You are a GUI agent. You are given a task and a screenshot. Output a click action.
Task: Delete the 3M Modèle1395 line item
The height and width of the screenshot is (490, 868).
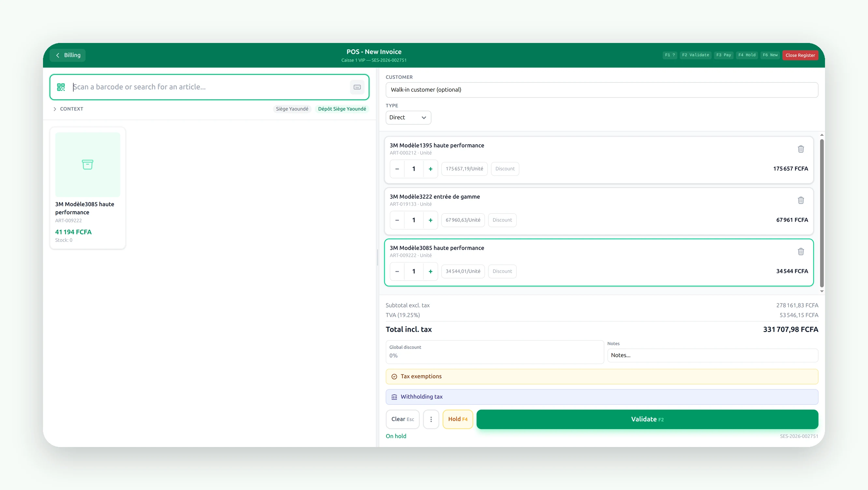[801, 149]
